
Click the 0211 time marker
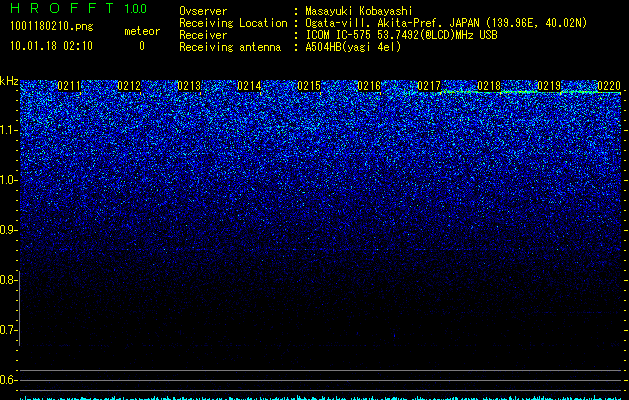click(x=69, y=86)
